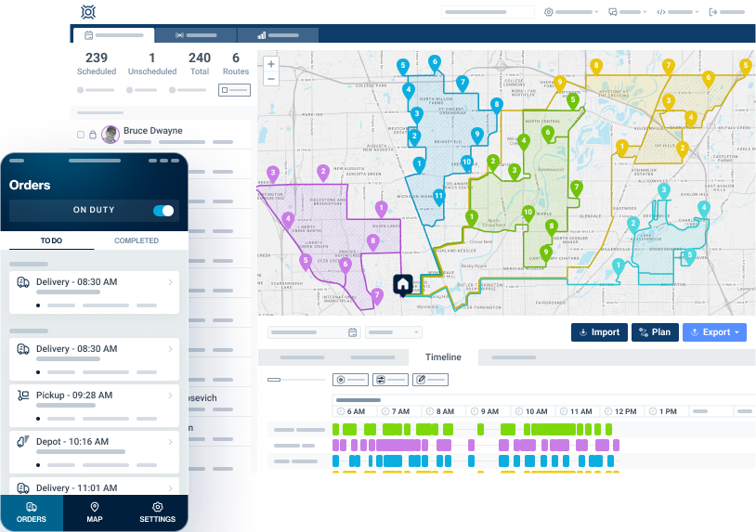Open Settings in mobile bottom bar
756x532 pixels.
(157, 513)
